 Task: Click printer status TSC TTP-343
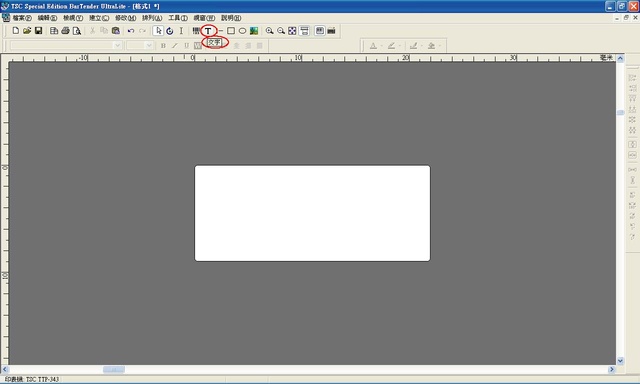click(32, 380)
